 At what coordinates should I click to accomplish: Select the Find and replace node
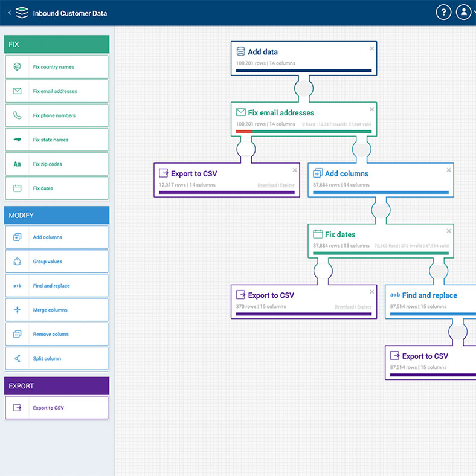[430, 295]
